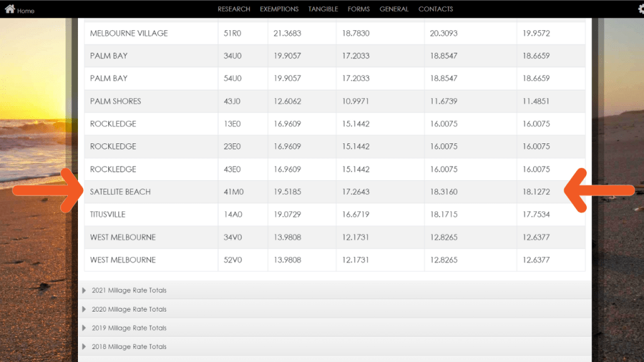Open the GENERAL menu
Screen dimensions: 644x362
(394, 9)
